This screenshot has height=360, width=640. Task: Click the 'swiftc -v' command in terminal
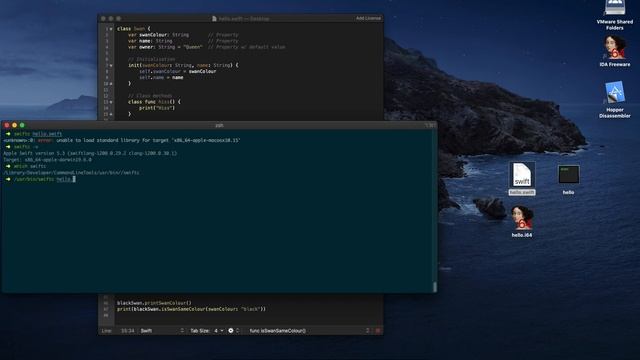pos(26,147)
